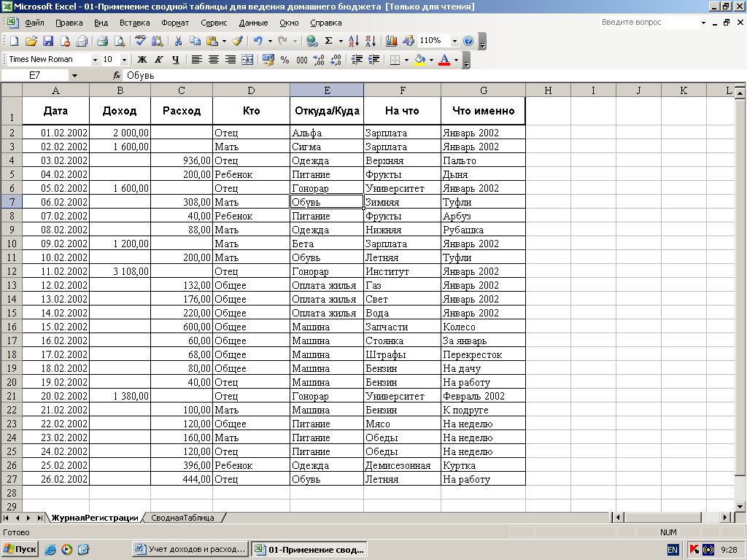Screen dimensions: 747x560
Task: Apply the yellow Fill Color bucket
Action: [x=419, y=60]
